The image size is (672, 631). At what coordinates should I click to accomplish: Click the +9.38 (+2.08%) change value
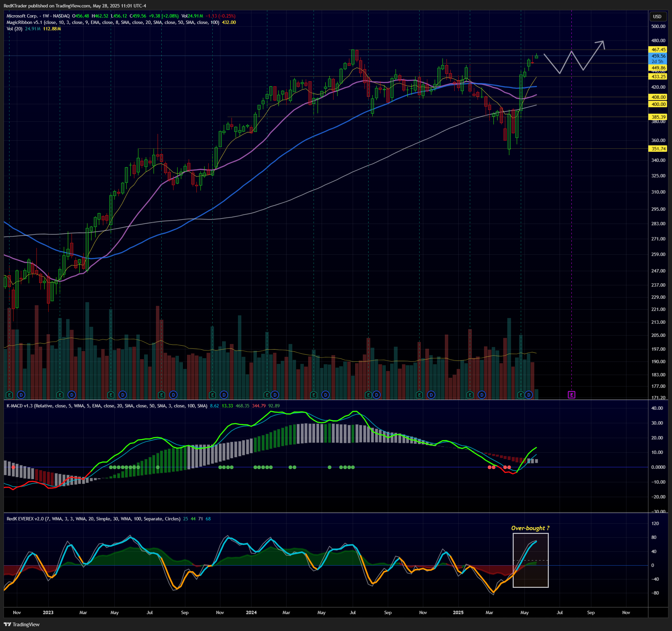[x=164, y=16]
